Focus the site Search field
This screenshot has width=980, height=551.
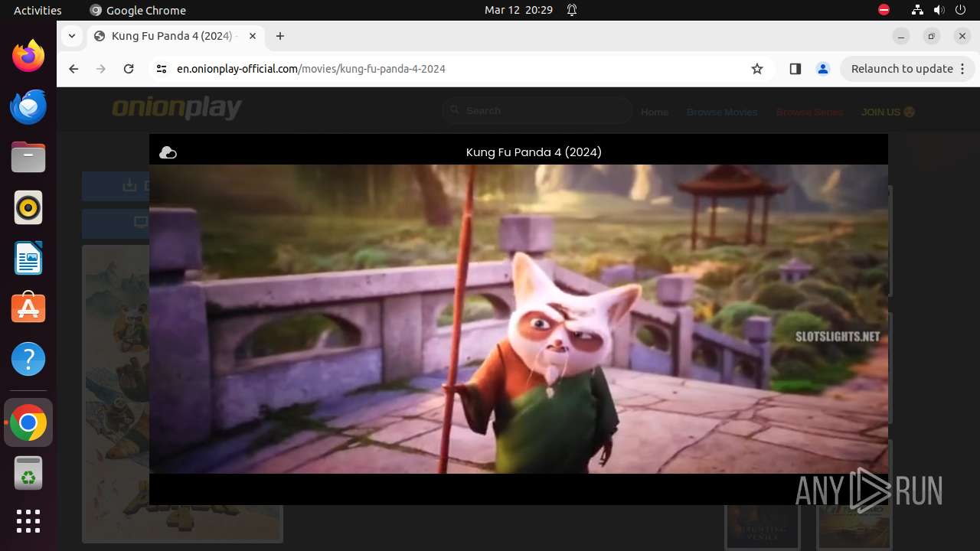tap(537, 111)
